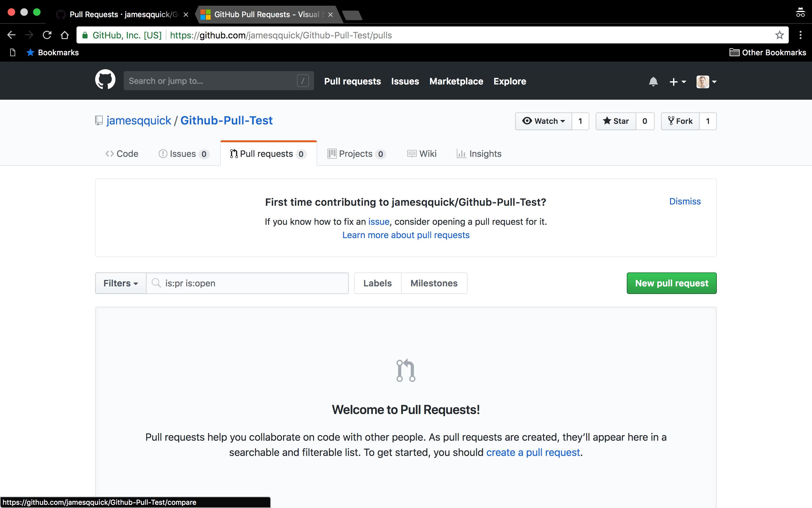Select the repository Pull requests tab

tap(268, 154)
